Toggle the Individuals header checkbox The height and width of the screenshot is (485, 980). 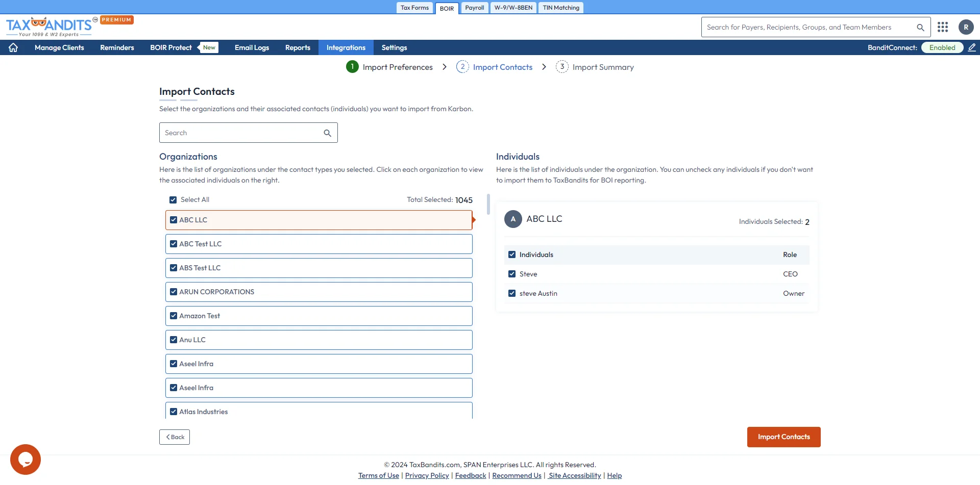coord(512,254)
